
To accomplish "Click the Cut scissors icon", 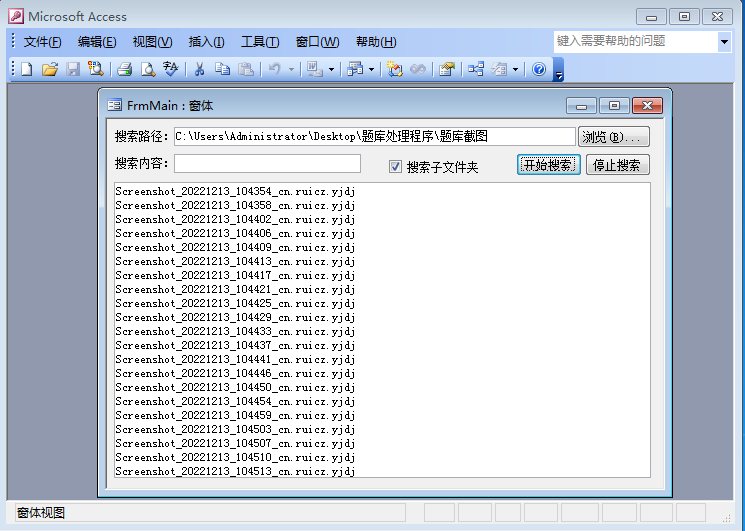I will tap(200, 69).
